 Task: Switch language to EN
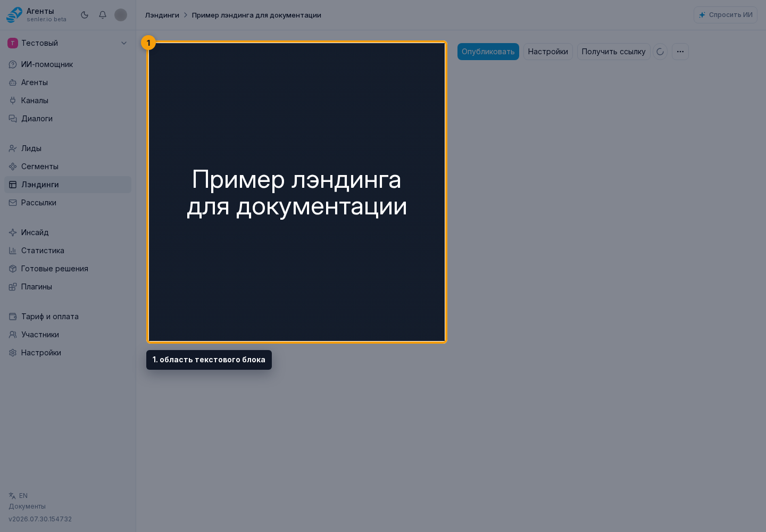coord(18,496)
